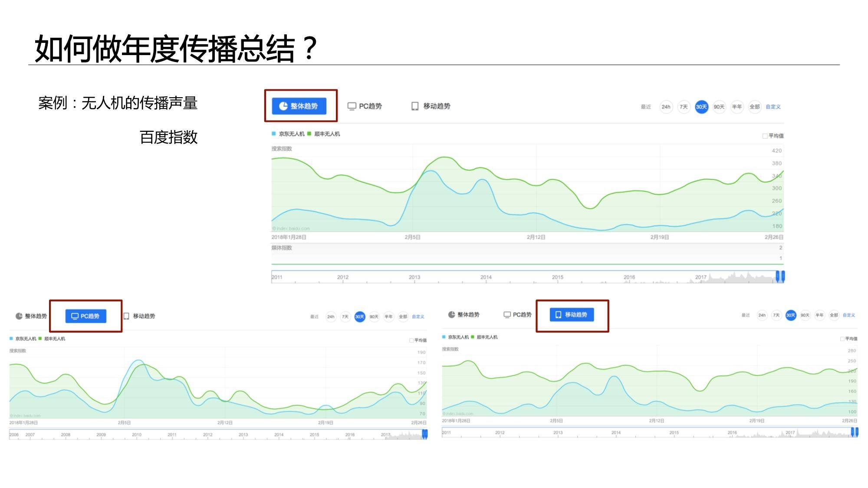The width and height of the screenshot is (868, 488).
Task: Select highlighted 移动趋势 tab in bottom-right chart
Action: click(572, 315)
